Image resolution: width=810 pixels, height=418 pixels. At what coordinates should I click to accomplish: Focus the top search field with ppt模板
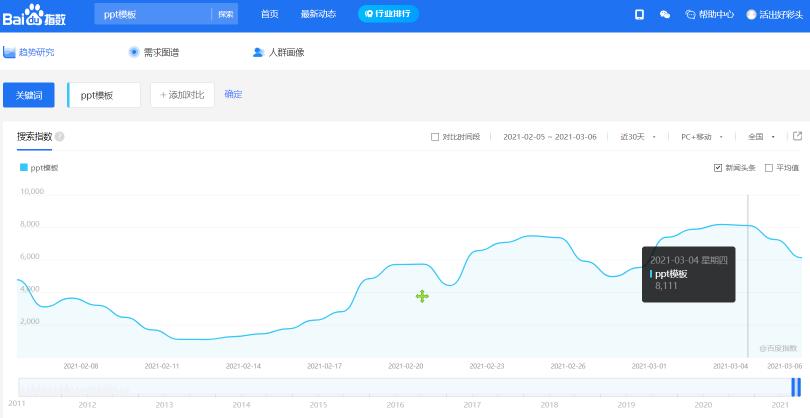tap(153, 14)
